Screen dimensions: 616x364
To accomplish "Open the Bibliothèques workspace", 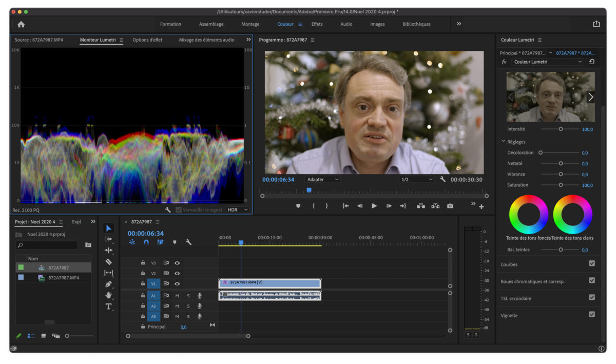I will (x=417, y=24).
